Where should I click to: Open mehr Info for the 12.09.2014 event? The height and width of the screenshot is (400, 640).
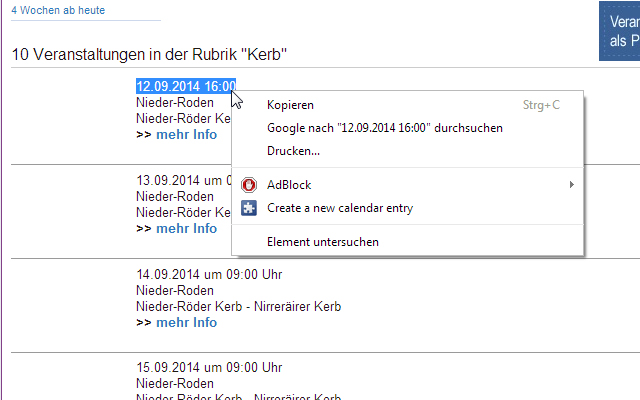pyautogui.click(x=186, y=135)
